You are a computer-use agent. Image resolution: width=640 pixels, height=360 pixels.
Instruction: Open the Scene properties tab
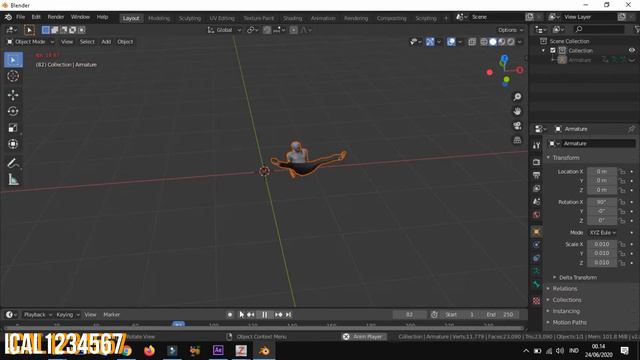tap(536, 202)
